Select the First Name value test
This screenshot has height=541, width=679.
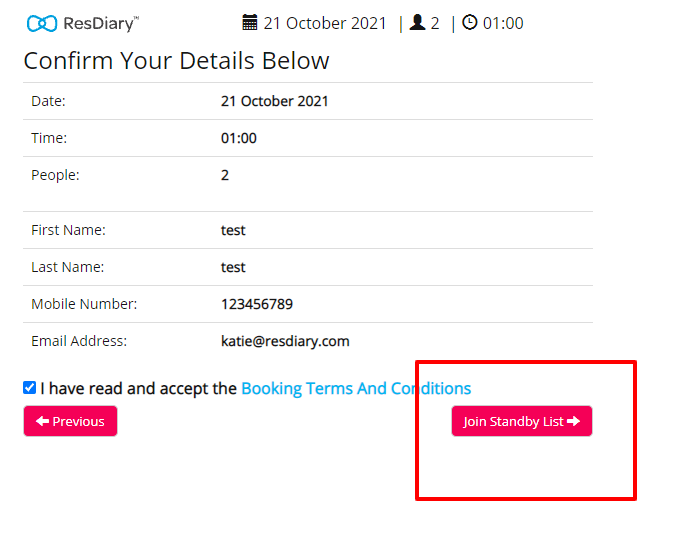pyautogui.click(x=233, y=230)
